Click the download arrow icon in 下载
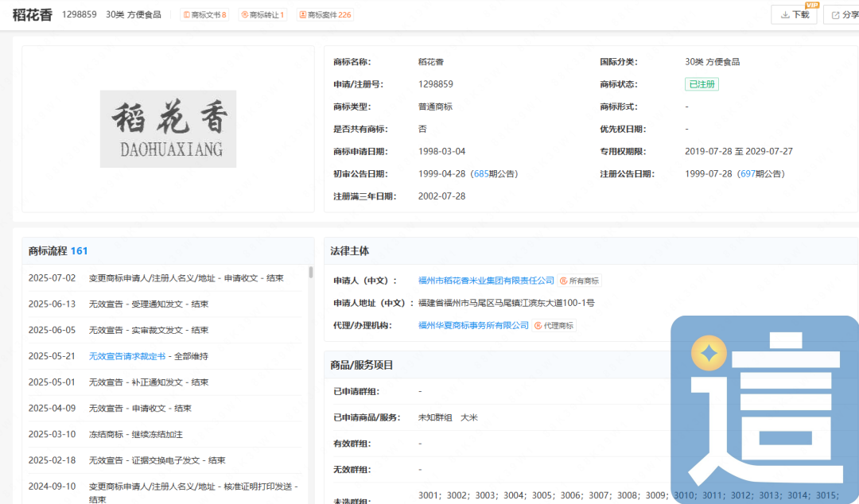The width and height of the screenshot is (859, 504). tap(784, 15)
